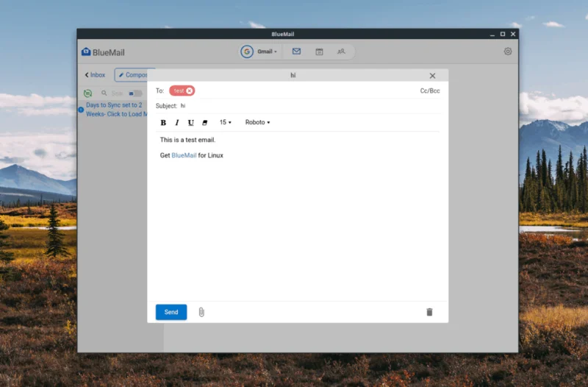Click the eraser clear formatting icon
The width and height of the screenshot is (588, 387).
point(205,122)
